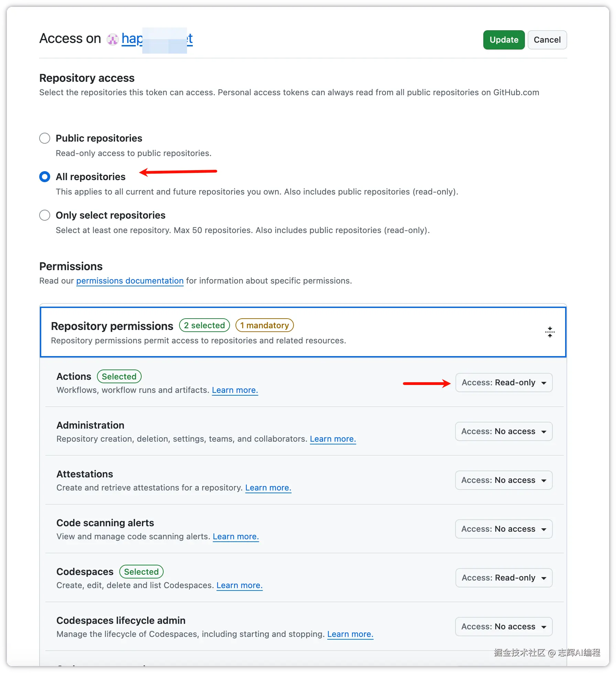Follow Learn more link for Codespaces

(x=239, y=585)
